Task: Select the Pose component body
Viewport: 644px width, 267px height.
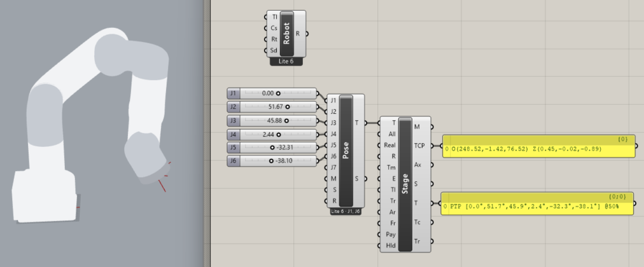Action: coord(346,151)
